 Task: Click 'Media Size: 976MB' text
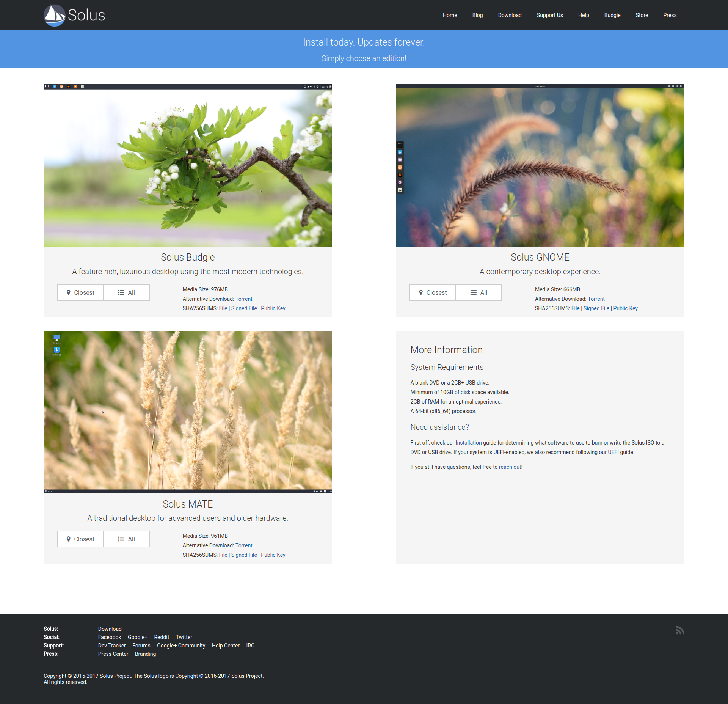(205, 289)
